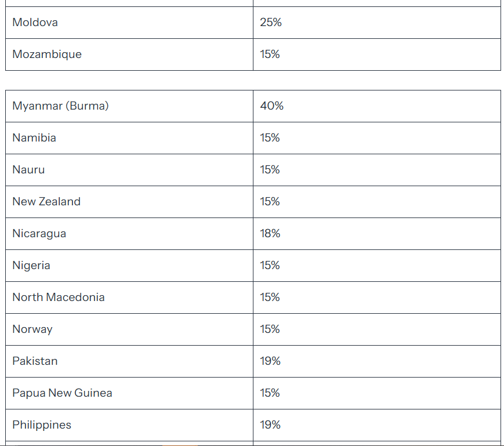Click the North Macedonia text
The image size is (504, 446).
click(x=59, y=297)
